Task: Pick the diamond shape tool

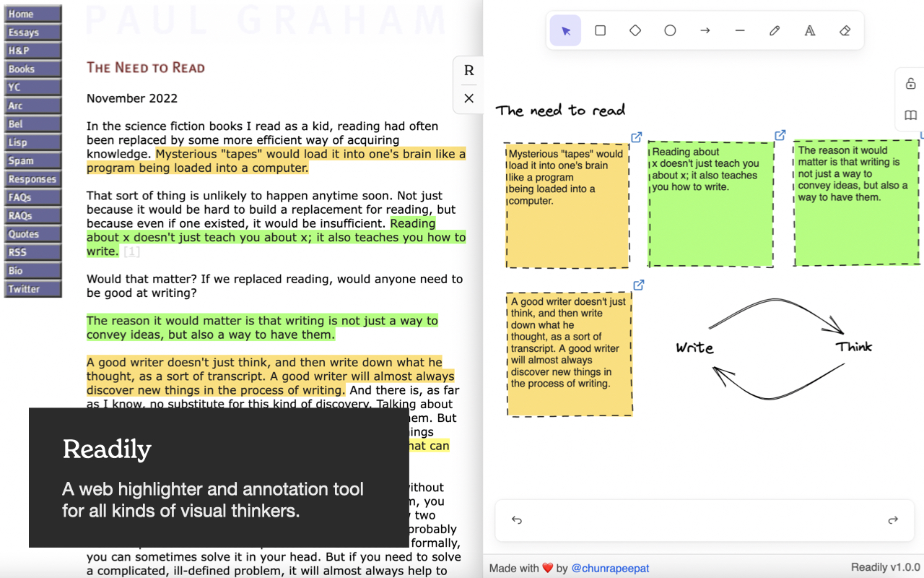Action: point(635,30)
